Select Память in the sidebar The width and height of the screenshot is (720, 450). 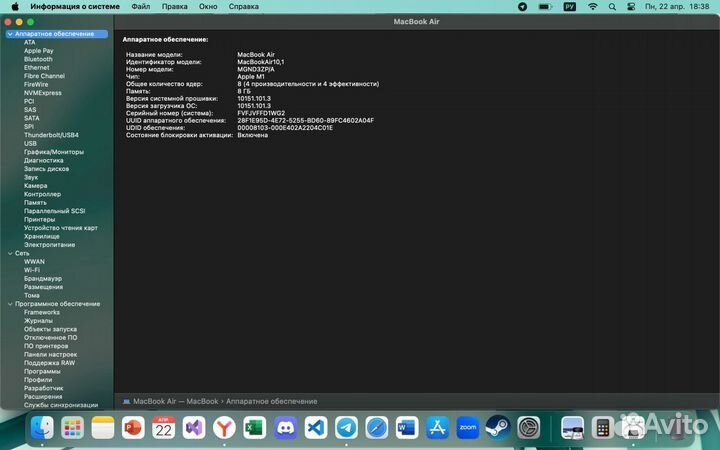pos(35,202)
